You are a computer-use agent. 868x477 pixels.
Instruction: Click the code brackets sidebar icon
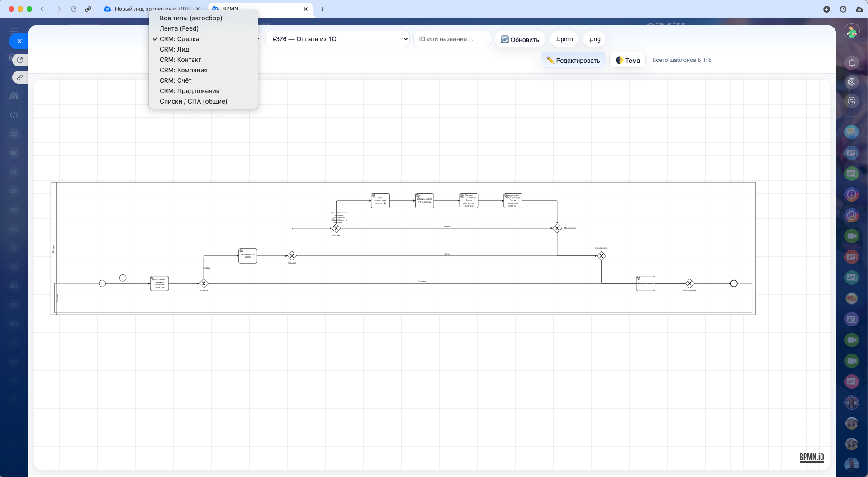(14, 115)
